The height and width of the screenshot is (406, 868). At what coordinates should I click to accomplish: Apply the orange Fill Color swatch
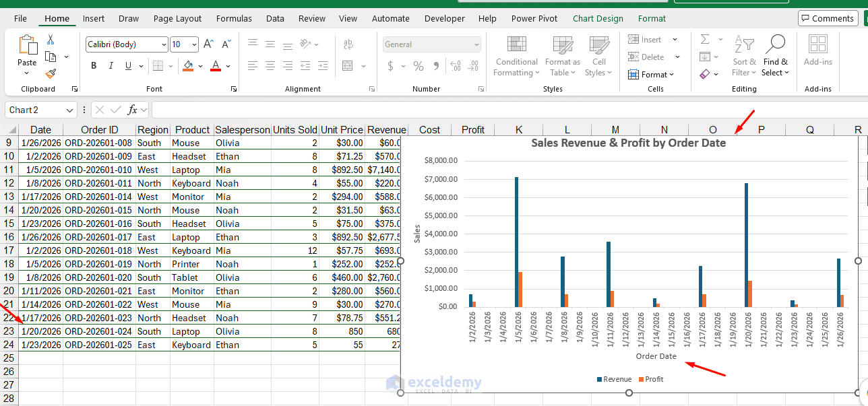[x=188, y=66]
